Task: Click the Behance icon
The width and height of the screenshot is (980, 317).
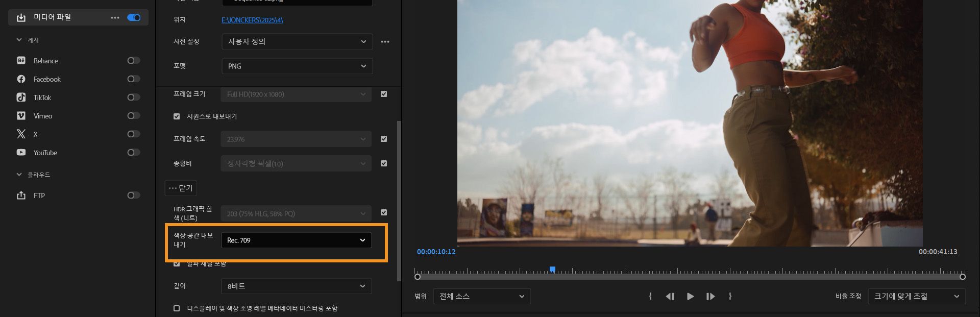Action: [x=21, y=60]
